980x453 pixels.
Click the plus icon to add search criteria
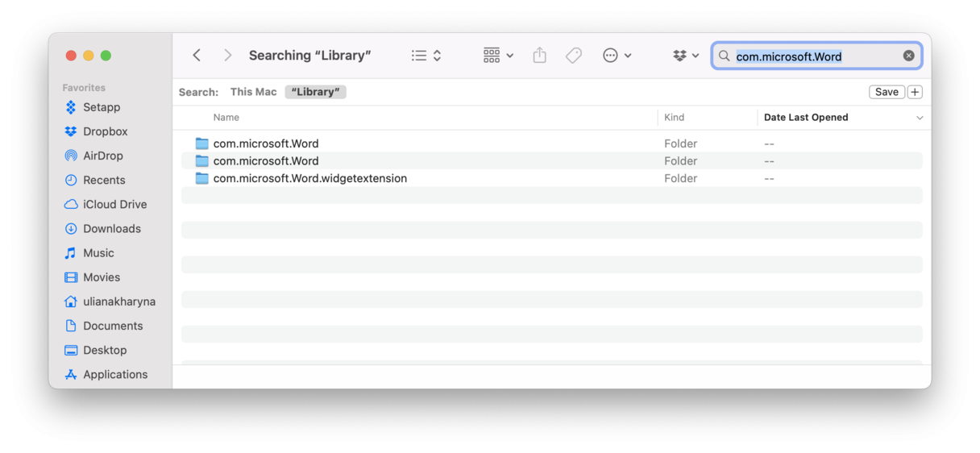pyautogui.click(x=915, y=92)
